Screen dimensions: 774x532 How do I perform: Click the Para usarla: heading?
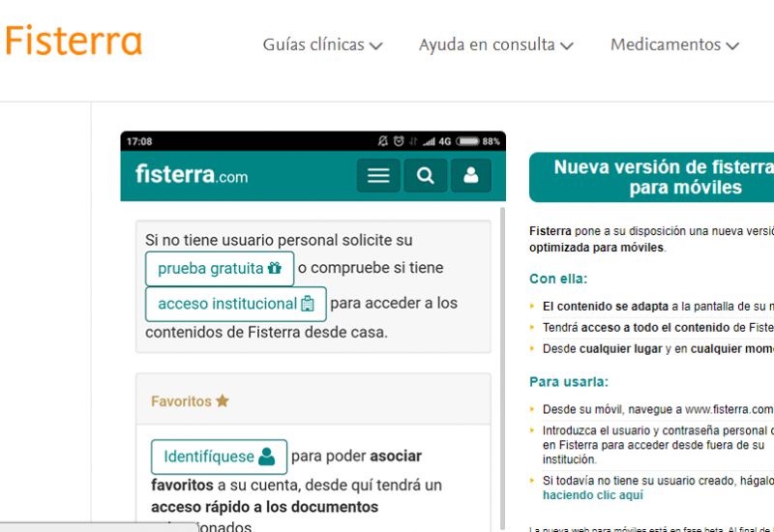tap(569, 382)
